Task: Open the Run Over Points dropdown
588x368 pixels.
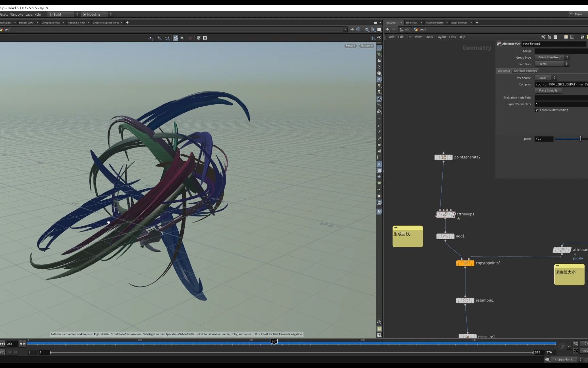Action: tap(552, 64)
